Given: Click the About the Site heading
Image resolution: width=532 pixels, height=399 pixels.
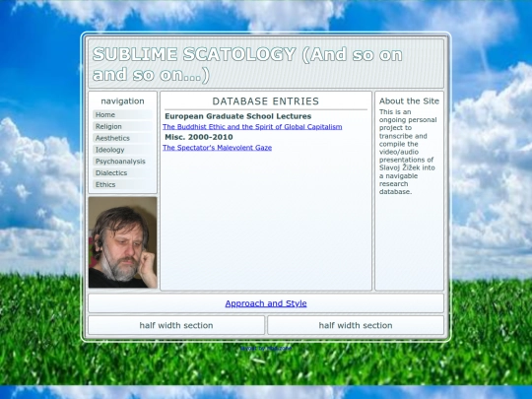Looking at the screenshot, I should click(x=409, y=101).
